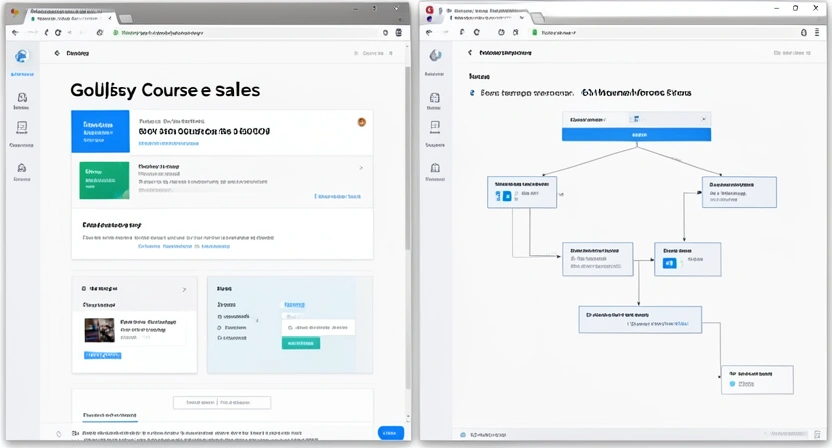The width and height of the screenshot is (832, 448).
Task: Click the teal button in the light-blue panel
Action: point(300,343)
